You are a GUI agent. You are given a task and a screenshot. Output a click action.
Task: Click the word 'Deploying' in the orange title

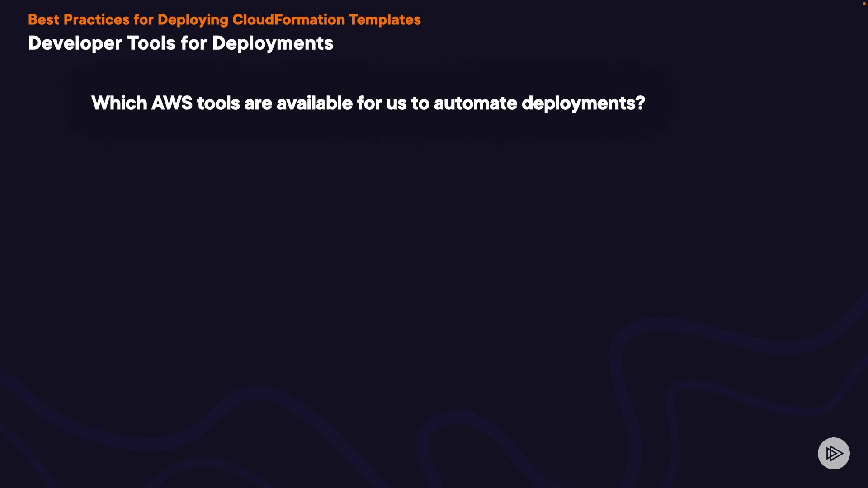pyautogui.click(x=193, y=20)
